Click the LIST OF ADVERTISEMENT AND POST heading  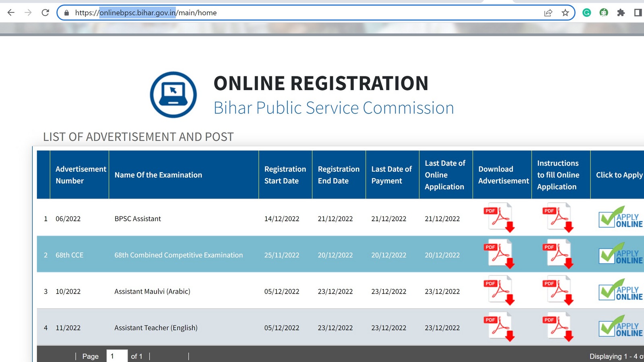pyautogui.click(x=138, y=137)
